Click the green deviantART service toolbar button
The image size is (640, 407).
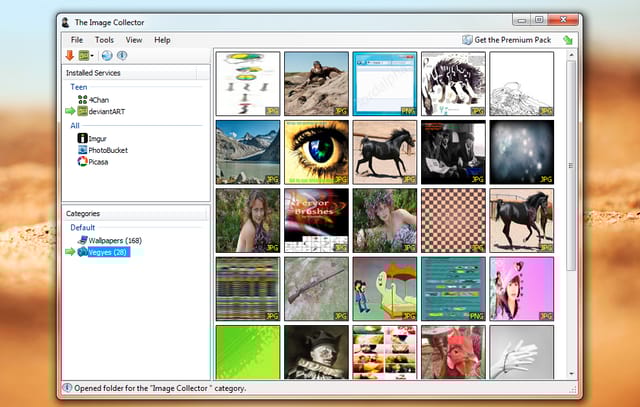coord(84,56)
